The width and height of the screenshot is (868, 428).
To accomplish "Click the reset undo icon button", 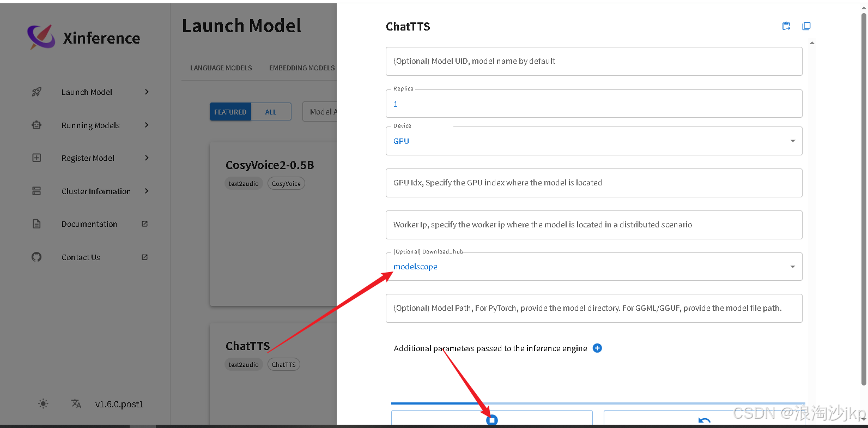I will (704, 419).
